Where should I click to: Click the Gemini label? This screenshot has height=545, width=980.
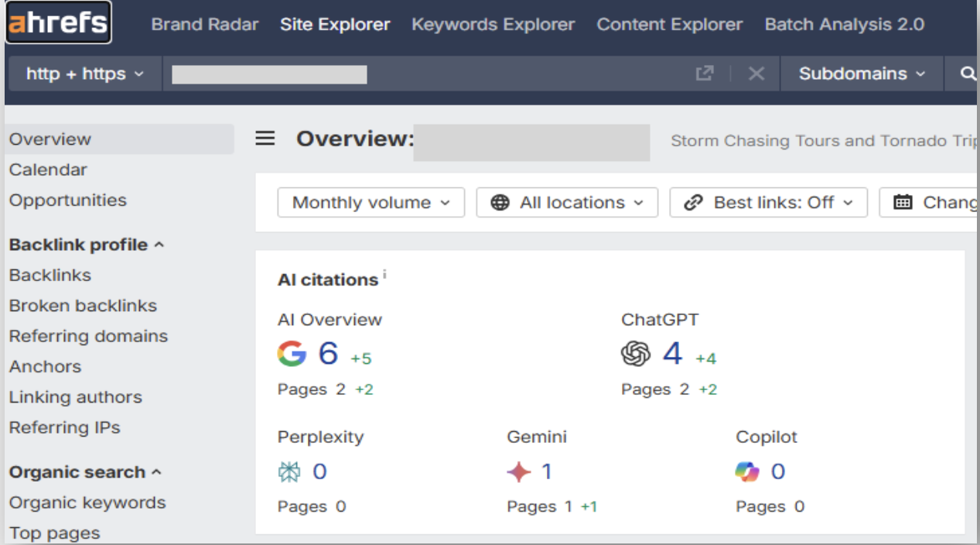(x=537, y=437)
